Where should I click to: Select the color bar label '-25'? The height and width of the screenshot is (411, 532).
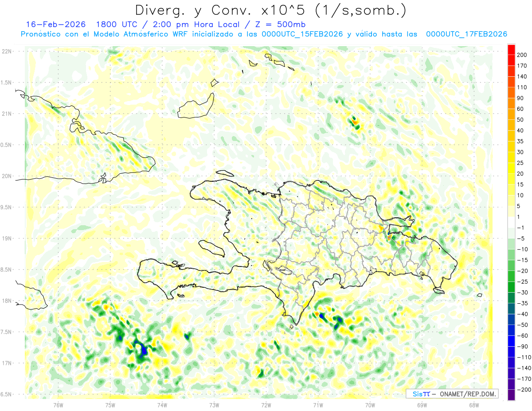[523, 282]
